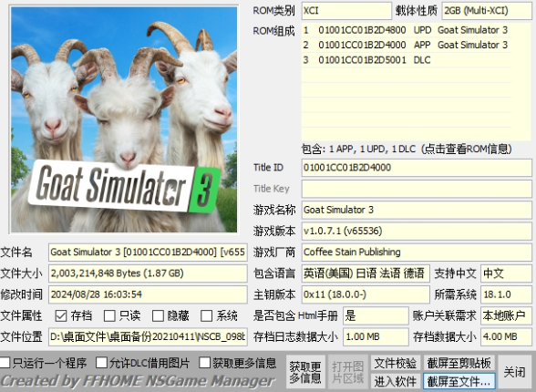Click 截屏至文件... button

coord(459,381)
